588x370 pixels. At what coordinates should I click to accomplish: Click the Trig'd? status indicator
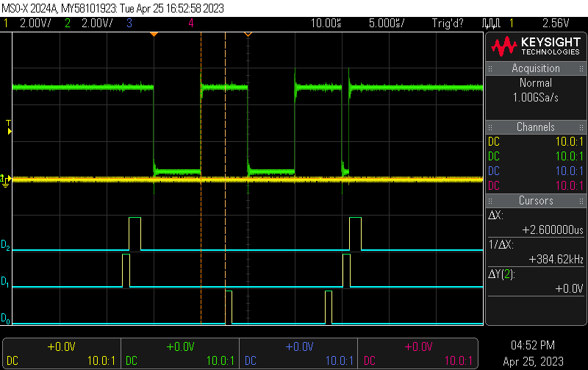448,24
